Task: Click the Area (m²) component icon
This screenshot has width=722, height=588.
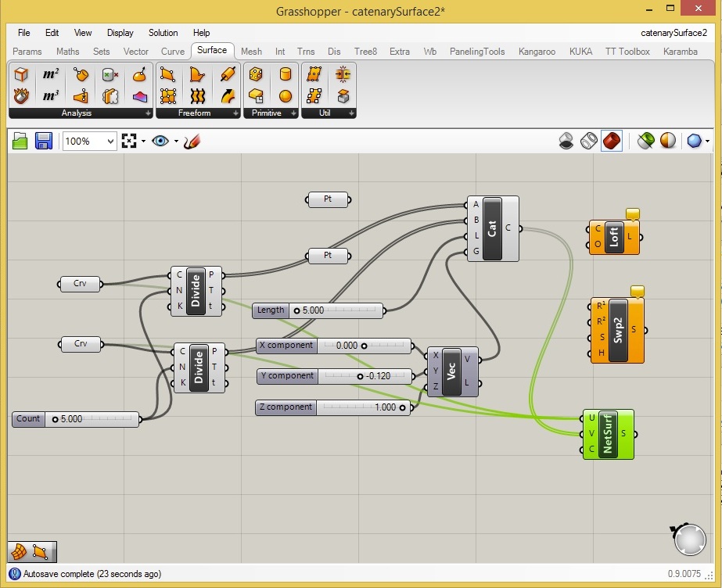Action: tap(51, 74)
